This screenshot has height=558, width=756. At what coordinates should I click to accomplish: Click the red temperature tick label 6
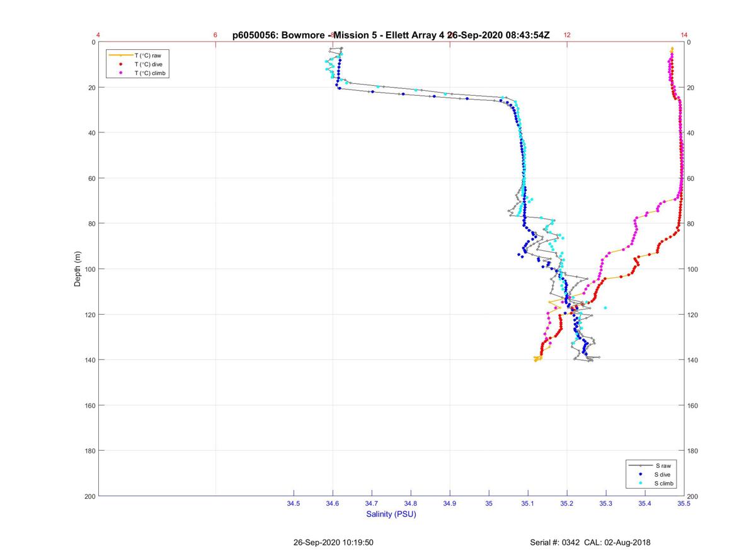pos(215,35)
